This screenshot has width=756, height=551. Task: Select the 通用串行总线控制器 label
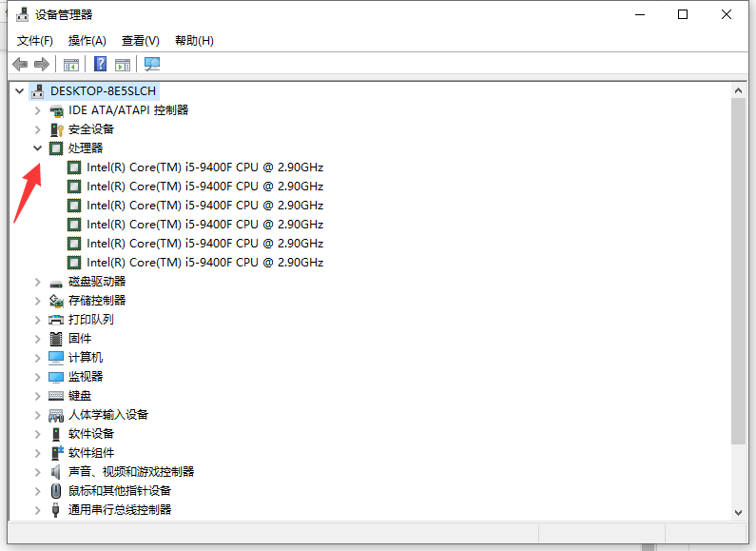120,509
